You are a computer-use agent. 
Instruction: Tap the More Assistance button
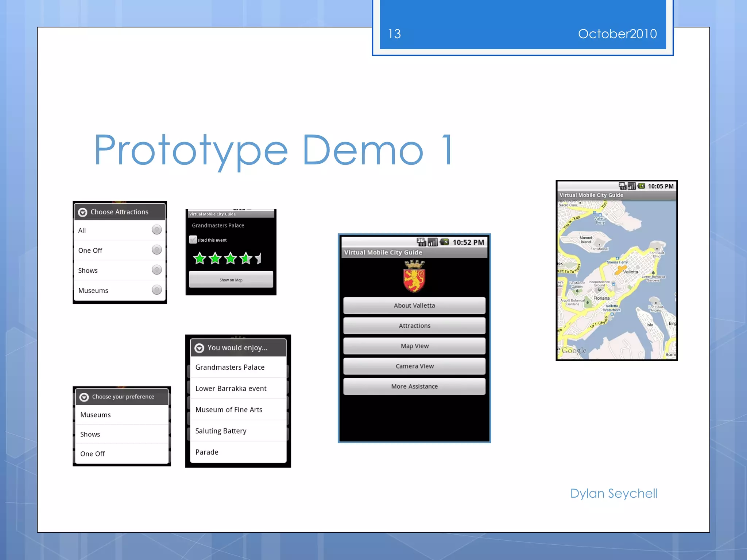point(414,386)
